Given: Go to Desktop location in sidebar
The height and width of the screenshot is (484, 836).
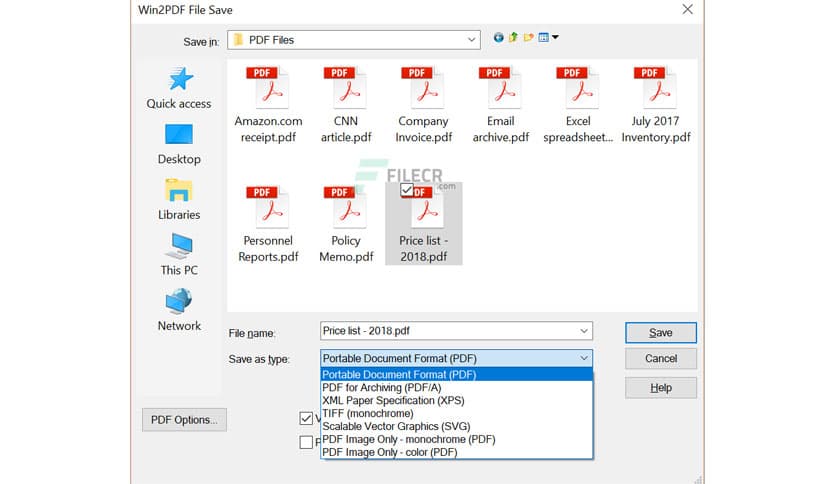Looking at the screenshot, I should point(179,144).
